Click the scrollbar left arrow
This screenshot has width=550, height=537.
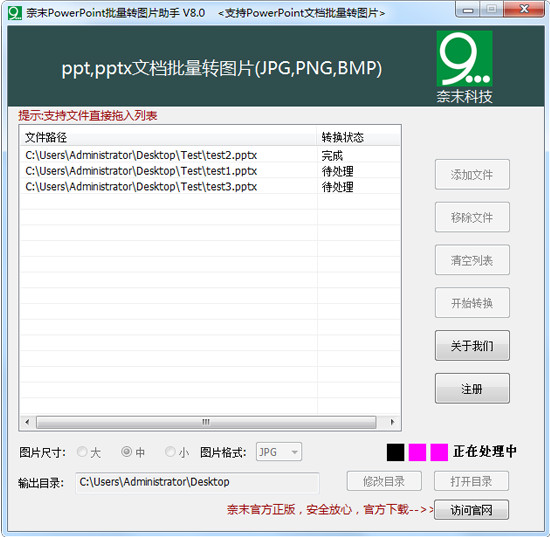[x=27, y=422]
